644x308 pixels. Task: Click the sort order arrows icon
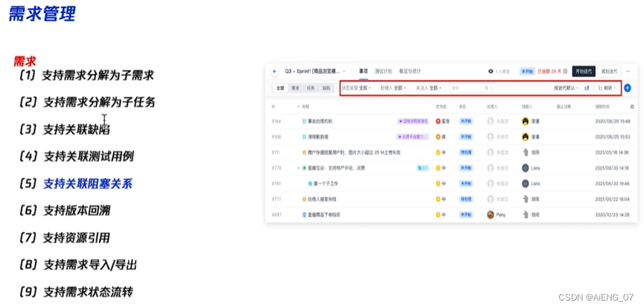click(586, 88)
